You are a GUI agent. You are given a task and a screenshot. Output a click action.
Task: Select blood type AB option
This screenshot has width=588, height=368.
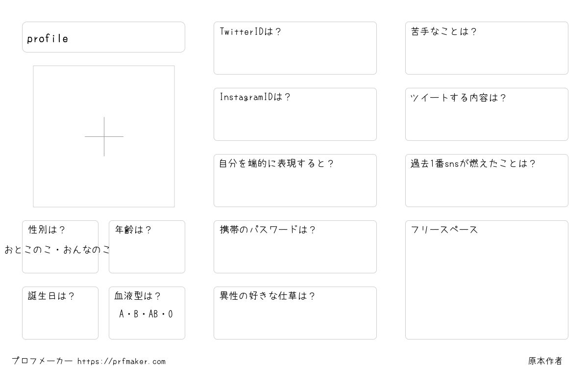pos(153,314)
